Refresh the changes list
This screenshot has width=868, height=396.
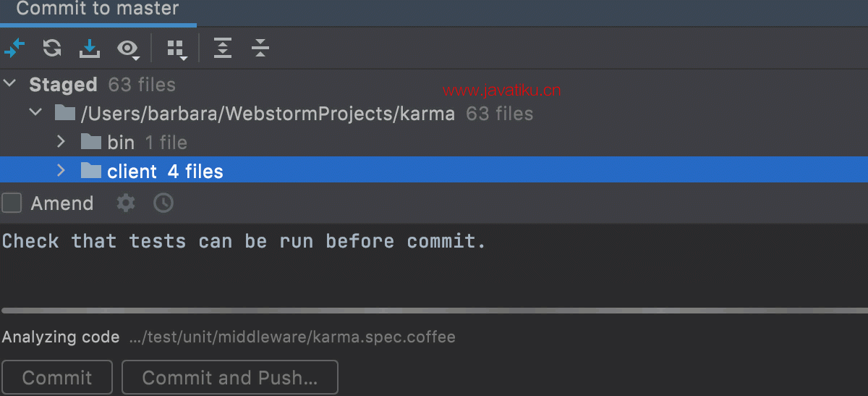pyautogui.click(x=52, y=49)
